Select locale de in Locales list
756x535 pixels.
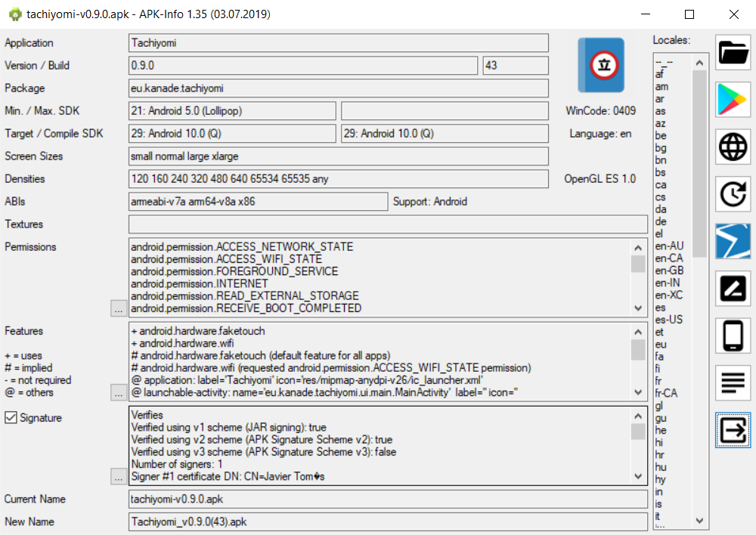pyautogui.click(x=661, y=221)
